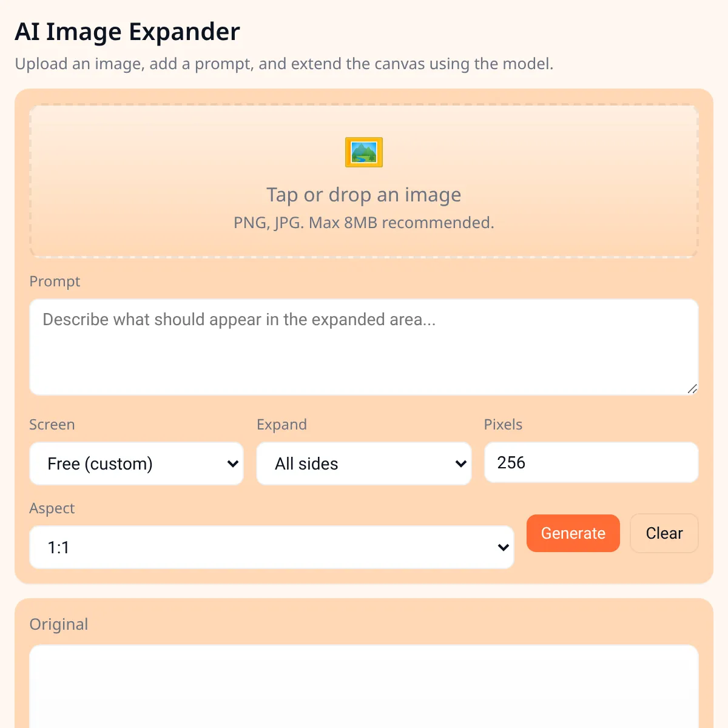Open the Expand "All sides" dropdown
Image resolution: width=728 pixels, height=728 pixels.
tap(363, 463)
